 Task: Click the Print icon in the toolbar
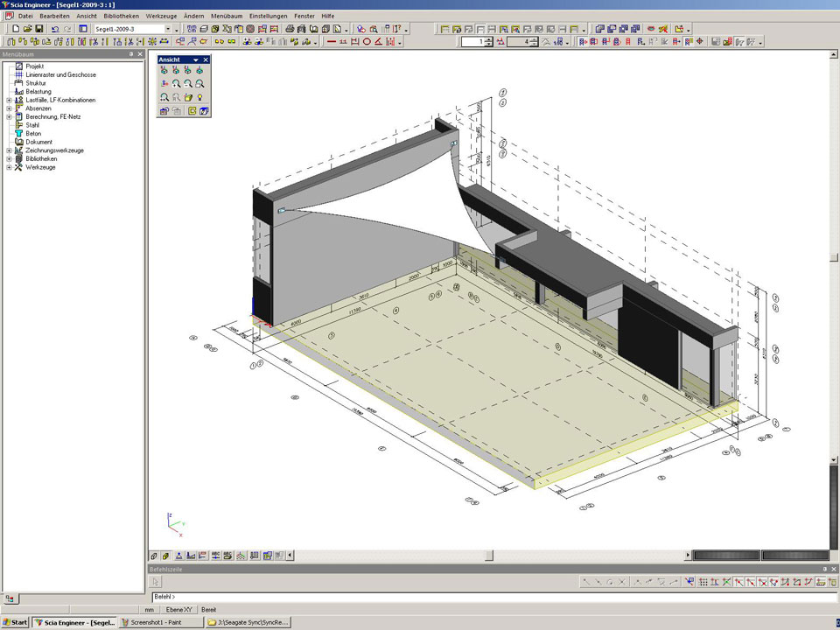(x=290, y=29)
